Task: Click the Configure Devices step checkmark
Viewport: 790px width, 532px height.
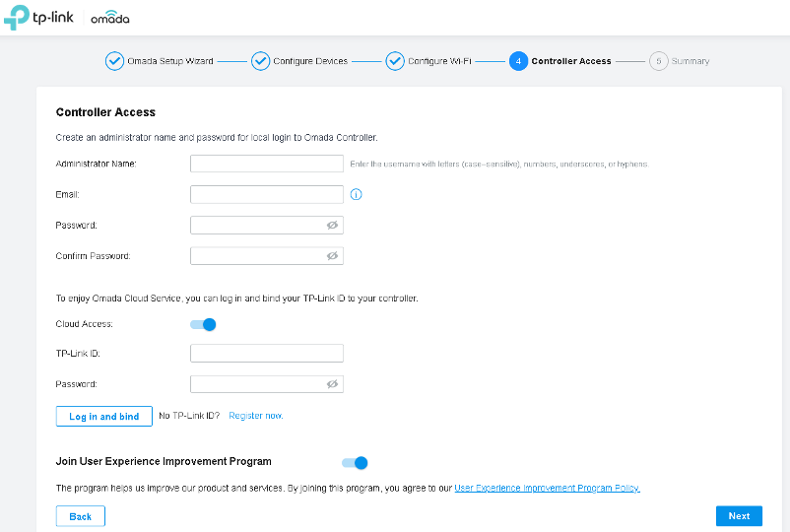Action: pyautogui.click(x=260, y=61)
